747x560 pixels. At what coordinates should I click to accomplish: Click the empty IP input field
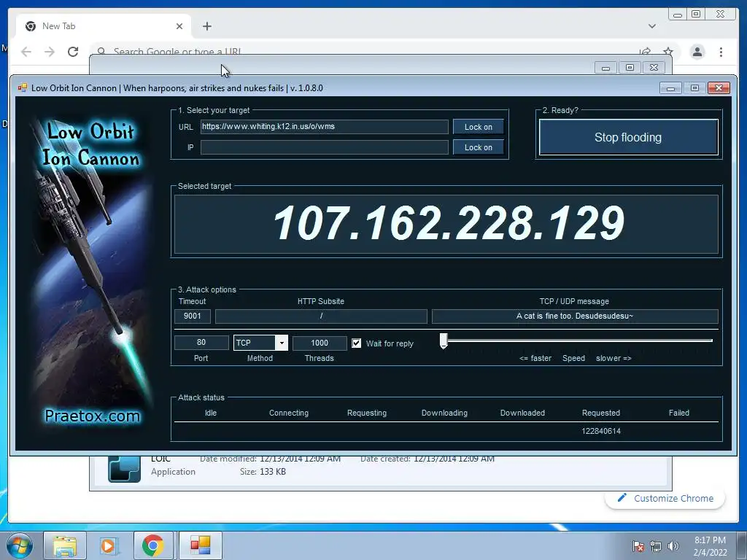(324, 147)
